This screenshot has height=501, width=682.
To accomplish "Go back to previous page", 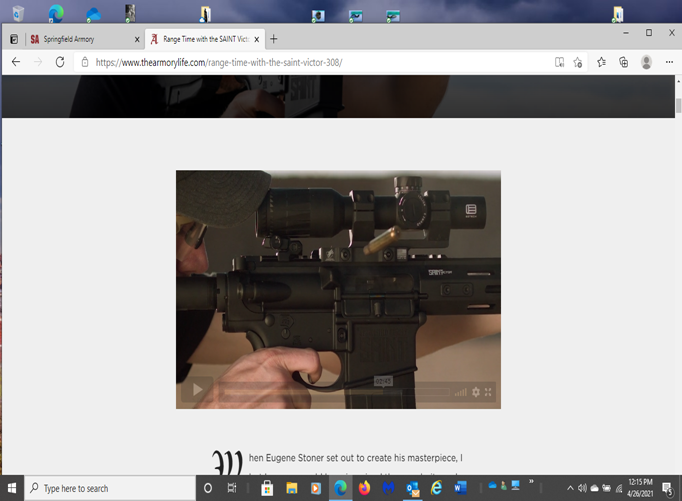I will 16,62.
